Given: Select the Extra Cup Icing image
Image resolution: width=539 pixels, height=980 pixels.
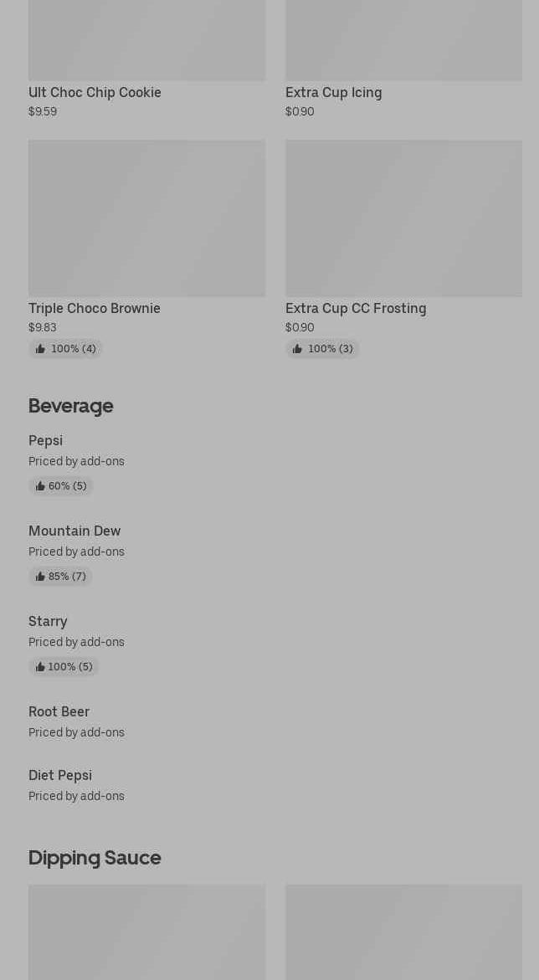Looking at the screenshot, I should tap(403, 40).
